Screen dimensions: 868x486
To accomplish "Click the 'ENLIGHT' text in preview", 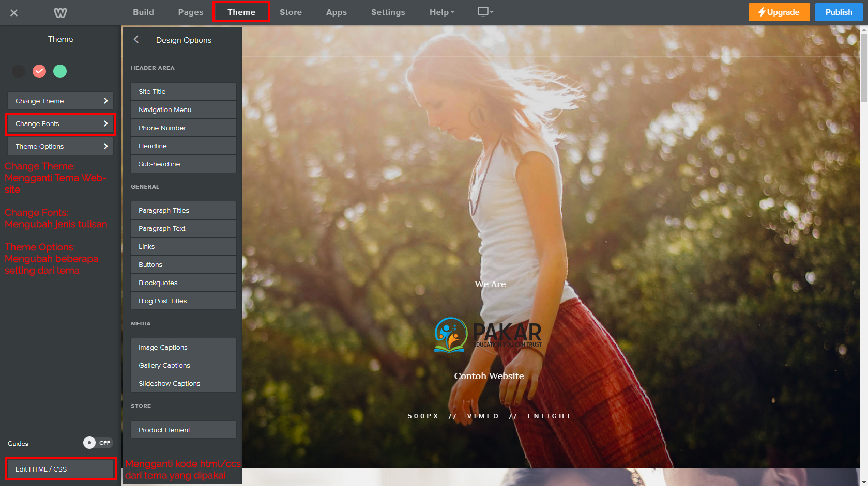I will [549, 416].
